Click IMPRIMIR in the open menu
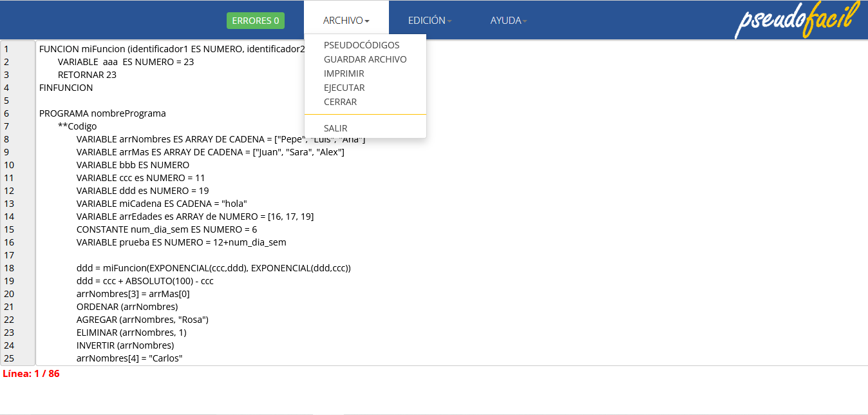Screen dimensions: 868x415 point(344,73)
